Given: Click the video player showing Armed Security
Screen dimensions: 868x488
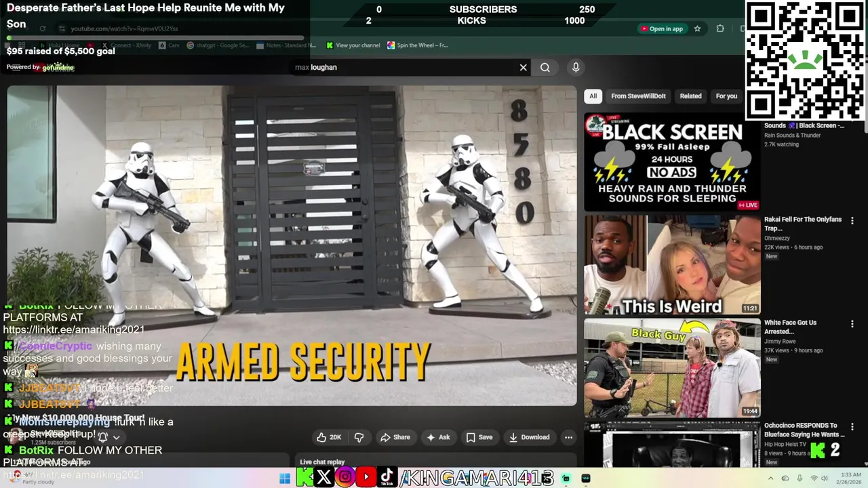Looking at the screenshot, I should click(x=292, y=245).
